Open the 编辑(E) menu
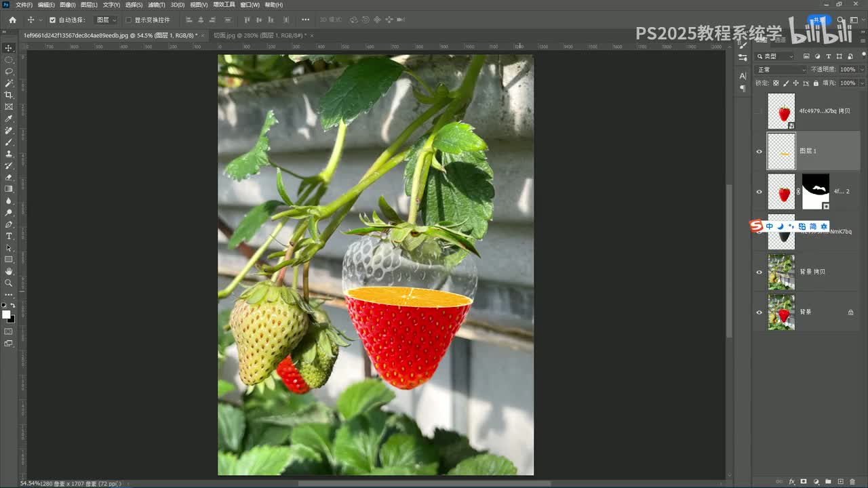Screen dimensions: 868x488 coord(46,5)
